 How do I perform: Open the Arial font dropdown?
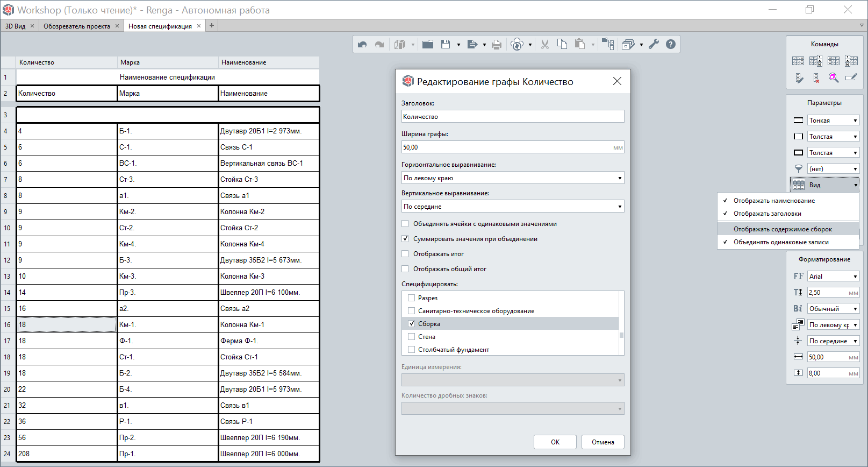(833, 277)
